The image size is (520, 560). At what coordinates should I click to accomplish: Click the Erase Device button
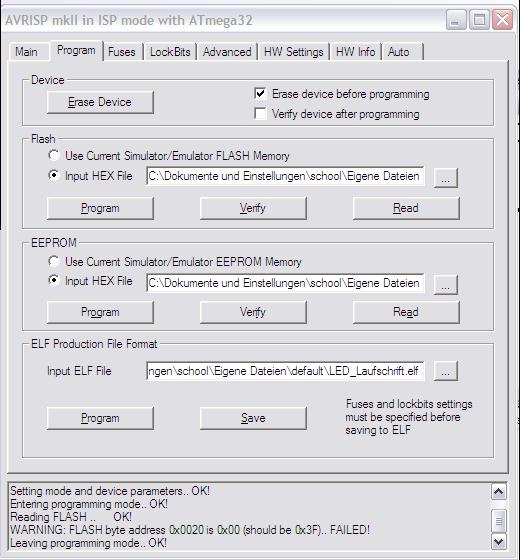[x=100, y=102]
